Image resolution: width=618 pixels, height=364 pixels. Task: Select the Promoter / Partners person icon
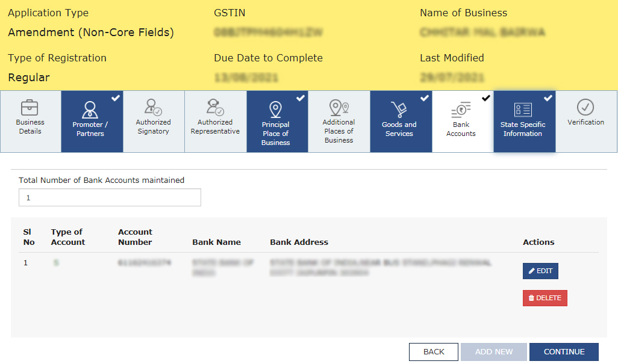pyautogui.click(x=90, y=109)
